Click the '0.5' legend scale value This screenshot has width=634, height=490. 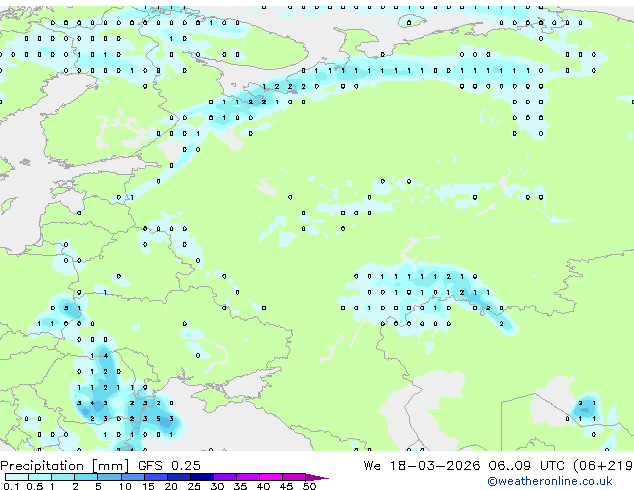coord(35,486)
